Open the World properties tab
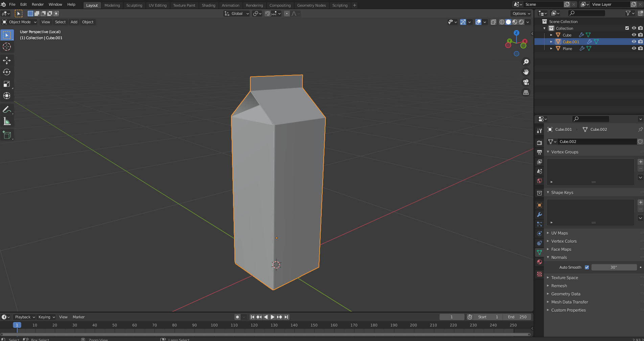 point(539,181)
